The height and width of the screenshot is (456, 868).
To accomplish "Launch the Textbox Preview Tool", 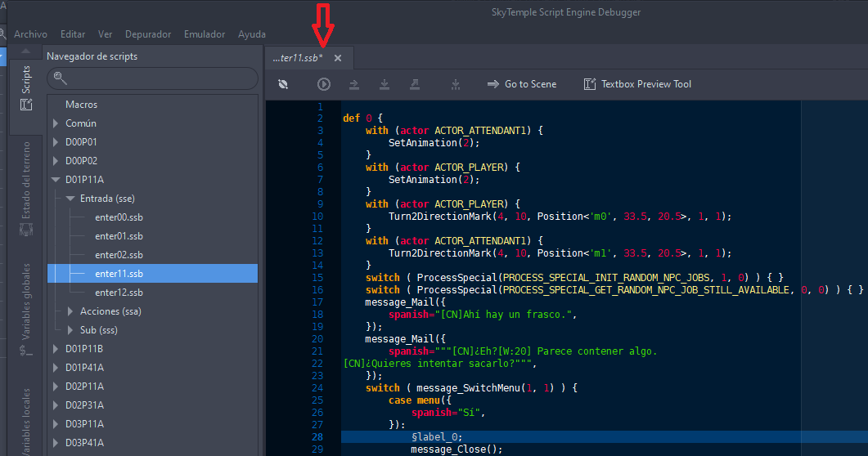I will [x=637, y=84].
